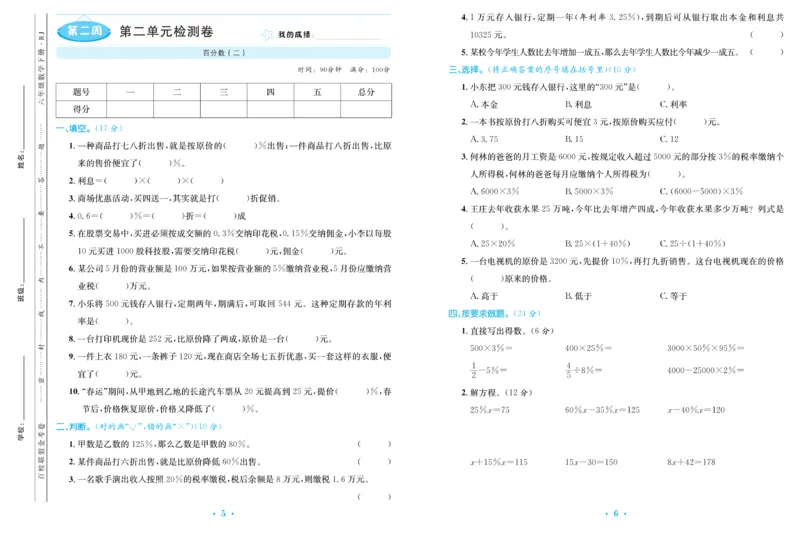Choose option C. 等于
800x534 pixels.
(673, 296)
